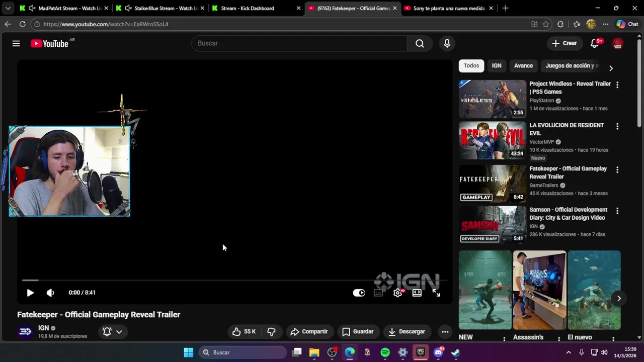
Task: Show next Shorts with arrow button
Action: 619,299
